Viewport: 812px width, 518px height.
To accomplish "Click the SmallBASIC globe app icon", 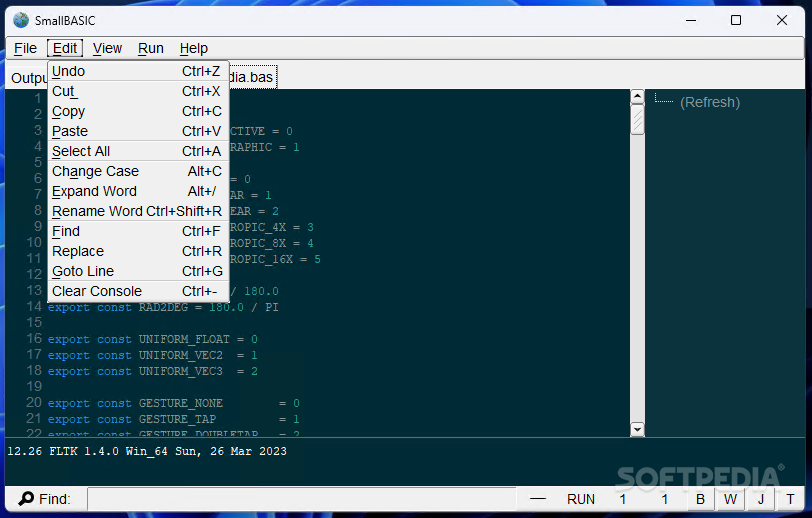I will [x=21, y=20].
